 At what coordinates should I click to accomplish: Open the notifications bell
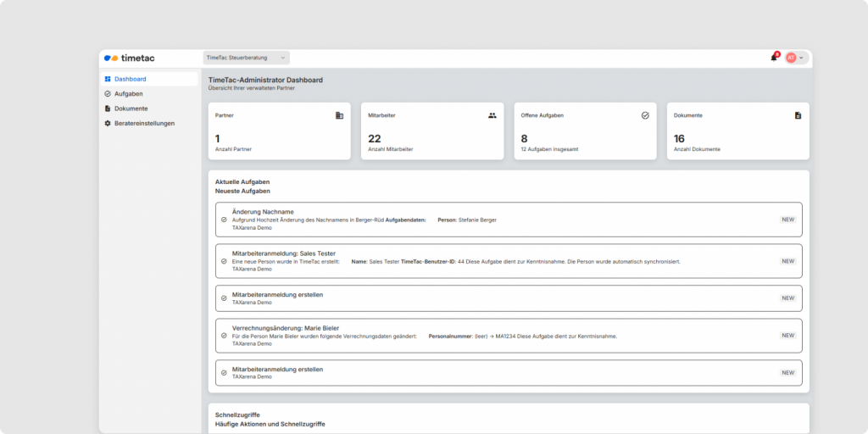click(773, 58)
